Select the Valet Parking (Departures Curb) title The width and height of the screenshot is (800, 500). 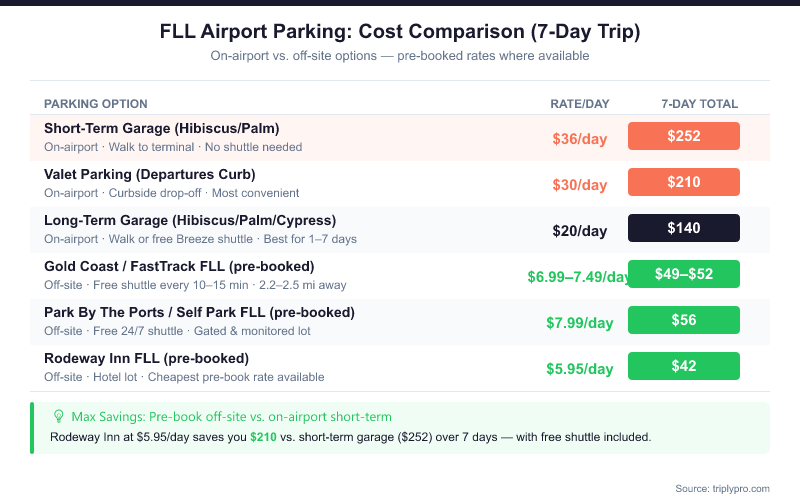pos(150,174)
